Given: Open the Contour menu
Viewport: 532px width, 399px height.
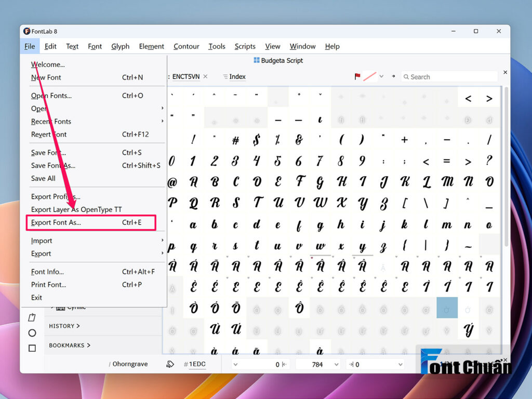Looking at the screenshot, I should 187,46.
